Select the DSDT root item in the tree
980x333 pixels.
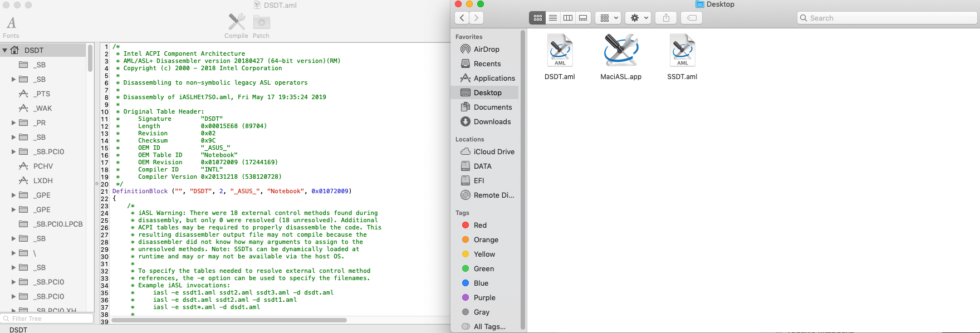point(43,50)
